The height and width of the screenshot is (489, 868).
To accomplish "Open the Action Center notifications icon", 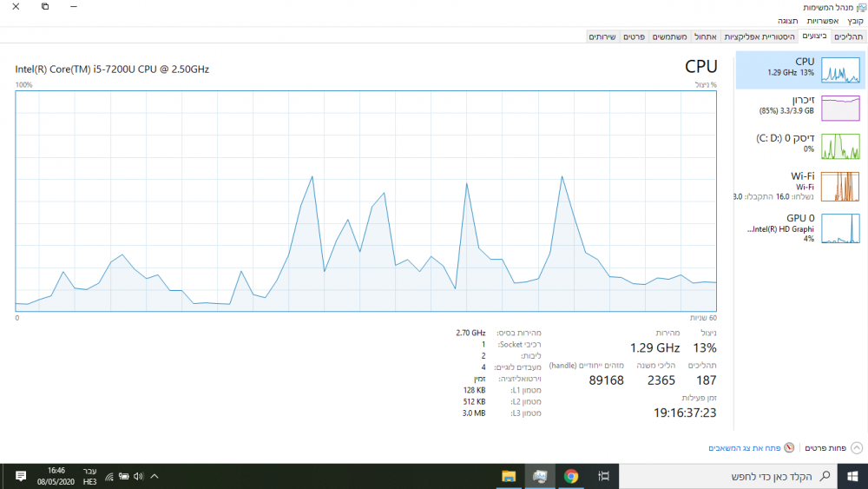I will pyautogui.click(x=21, y=476).
